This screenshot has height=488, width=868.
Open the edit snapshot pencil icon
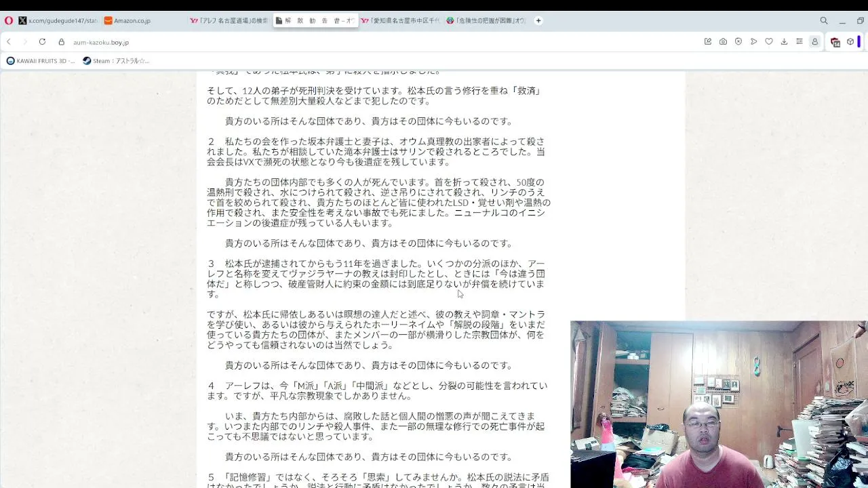click(x=708, y=42)
